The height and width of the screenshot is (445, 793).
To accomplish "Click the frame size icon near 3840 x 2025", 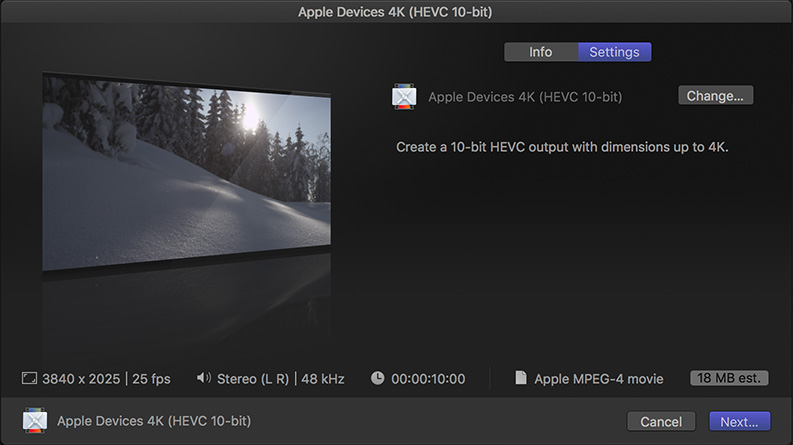I will pyautogui.click(x=29, y=378).
